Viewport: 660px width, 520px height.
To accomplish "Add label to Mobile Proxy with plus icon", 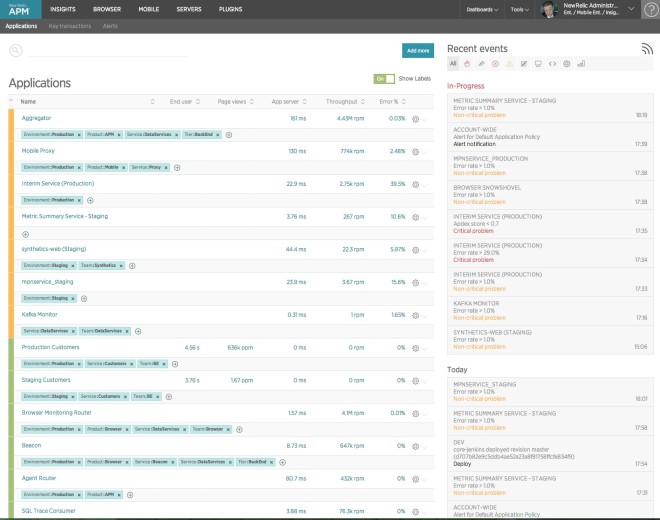I will 177,168.
